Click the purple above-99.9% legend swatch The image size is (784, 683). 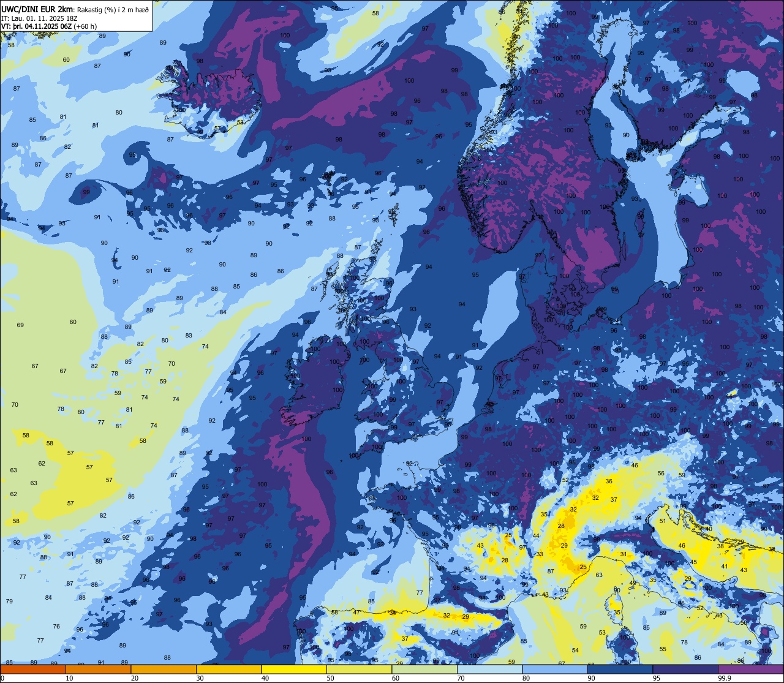[x=751, y=669]
